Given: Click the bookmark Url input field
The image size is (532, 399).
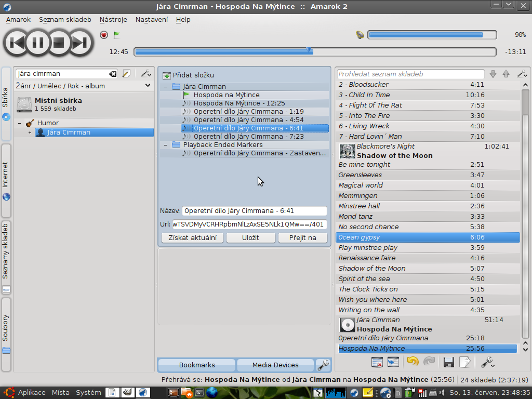Looking at the screenshot, I should (250, 224).
